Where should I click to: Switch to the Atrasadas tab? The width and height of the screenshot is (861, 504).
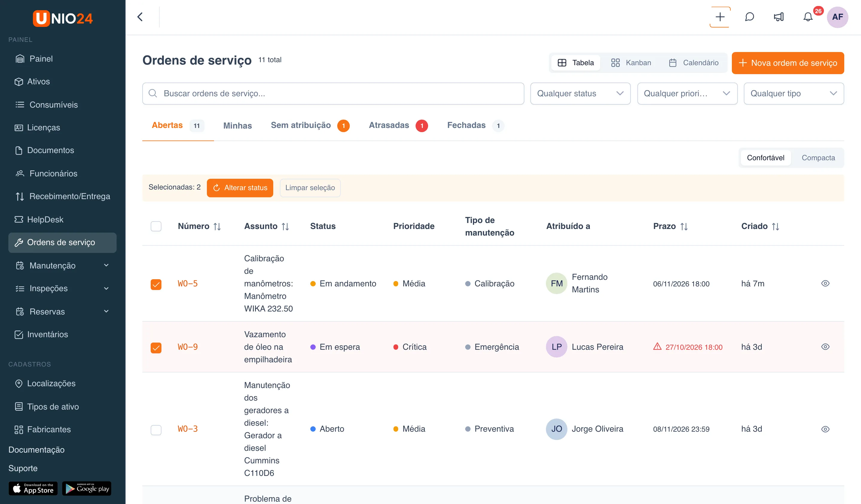click(398, 125)
